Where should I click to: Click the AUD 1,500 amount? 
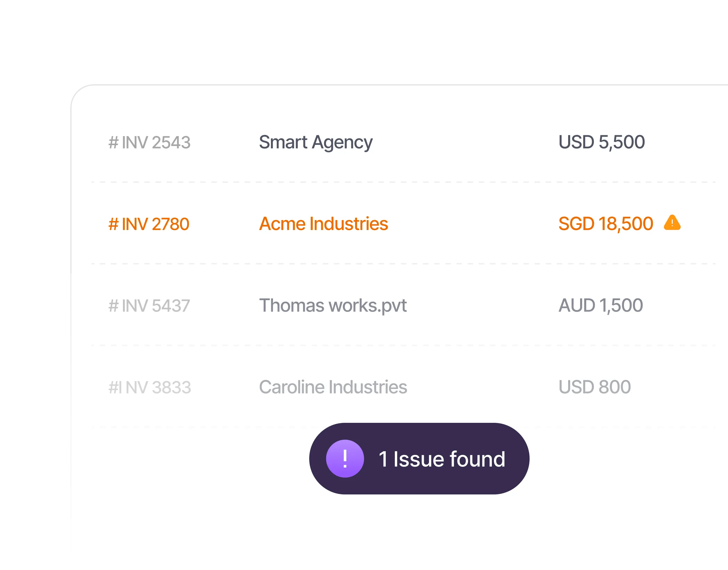click(601, 305)
